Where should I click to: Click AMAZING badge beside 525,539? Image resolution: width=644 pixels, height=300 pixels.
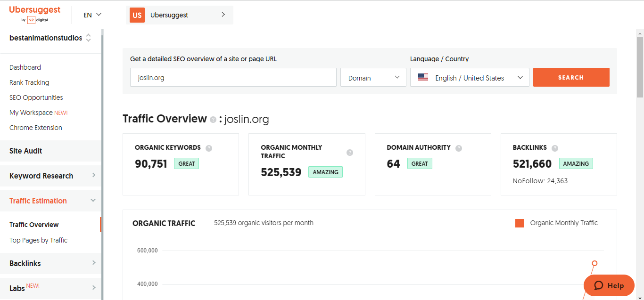[325, 172]
